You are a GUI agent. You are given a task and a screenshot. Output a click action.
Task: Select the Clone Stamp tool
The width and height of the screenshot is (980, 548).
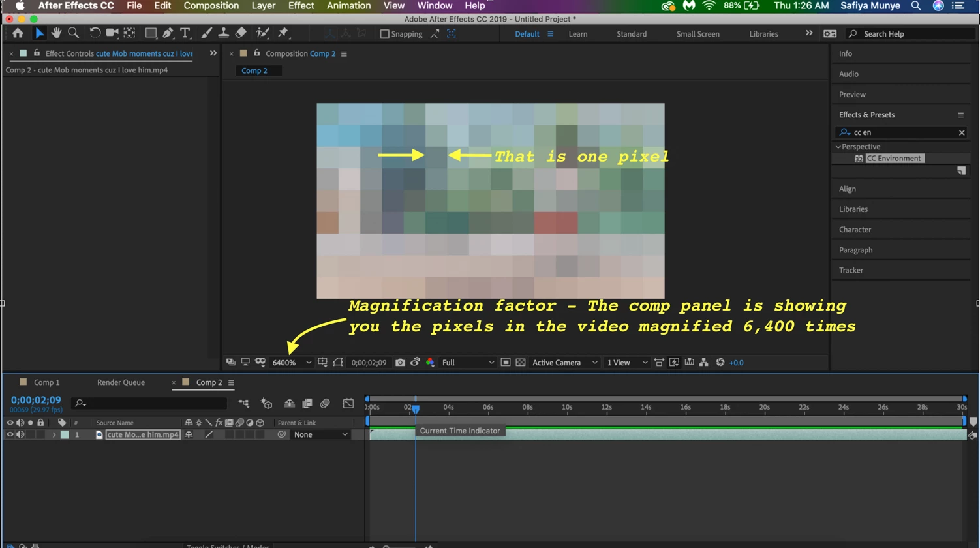coord(223,33)
